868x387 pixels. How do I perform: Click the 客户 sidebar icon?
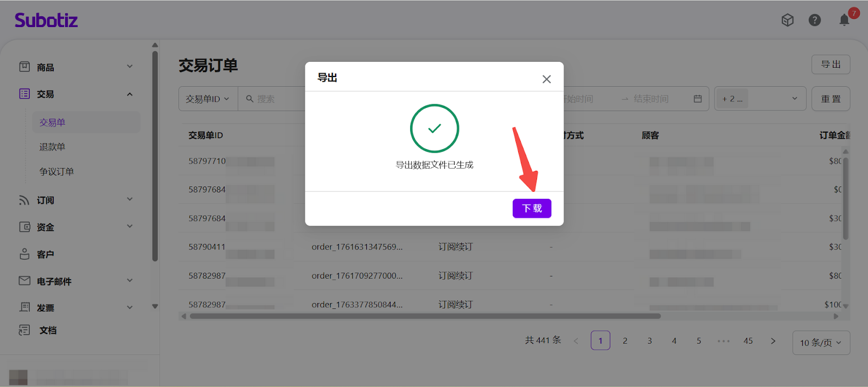pos(24,254)
